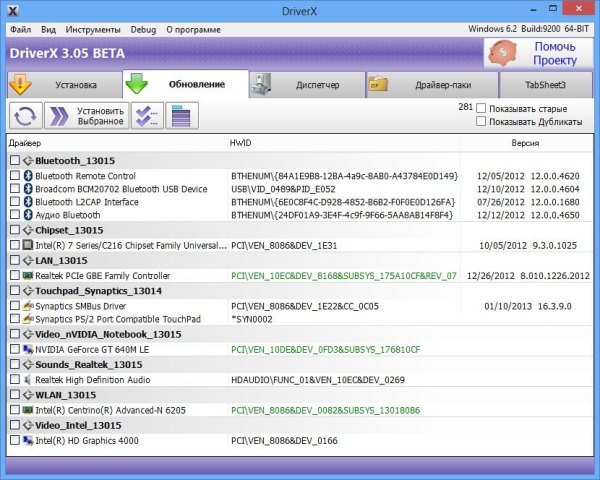The height and width of the screenshot is (480, 600).
Task: Click the stacked list view icon
Action: 181,115
